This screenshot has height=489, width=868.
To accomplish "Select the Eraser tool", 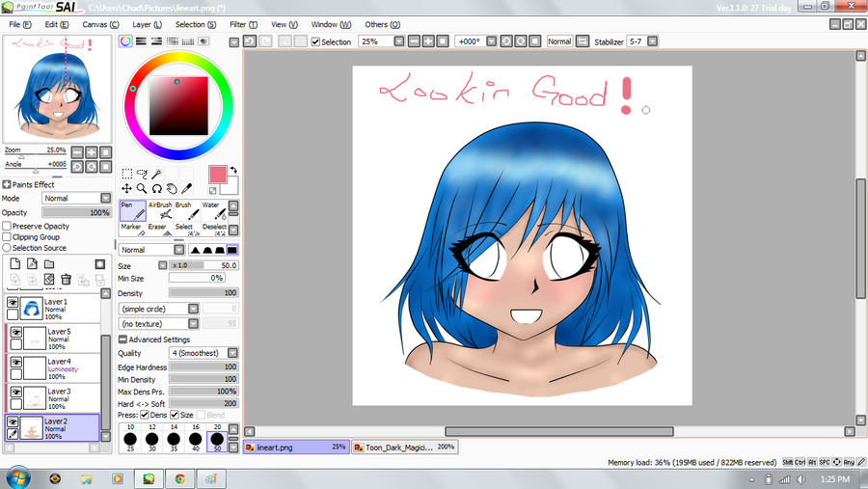I will tap(160, 230).
